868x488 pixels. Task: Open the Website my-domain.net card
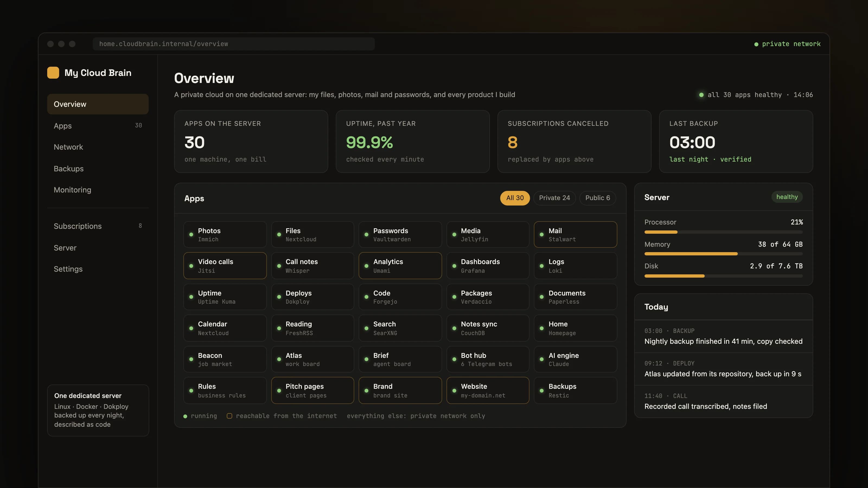[488, 390]
